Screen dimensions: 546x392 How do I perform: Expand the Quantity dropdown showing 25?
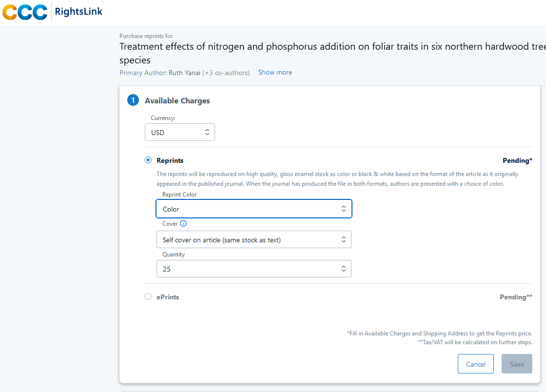point(253,269)
